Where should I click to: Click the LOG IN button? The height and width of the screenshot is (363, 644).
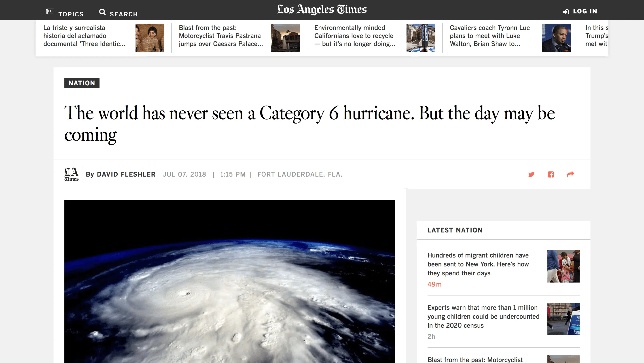585,11
